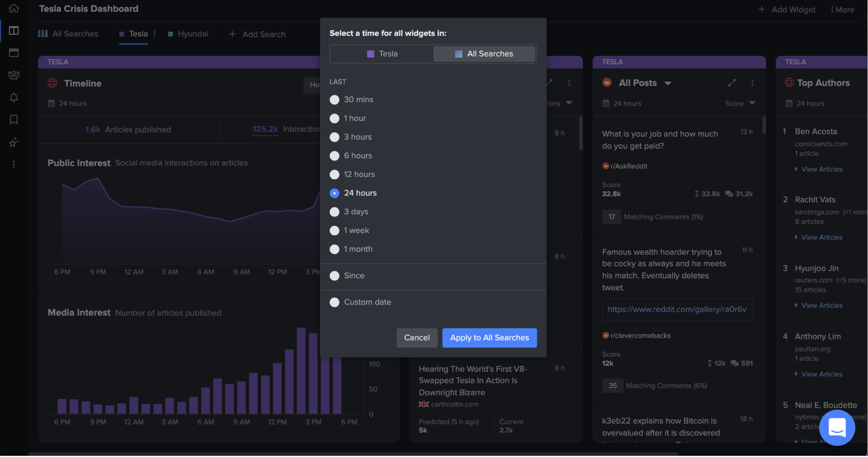Image resolution: width=868 pixels, height=457 pixels.
Task: Select the 1 week radio option
Action: 335,231
